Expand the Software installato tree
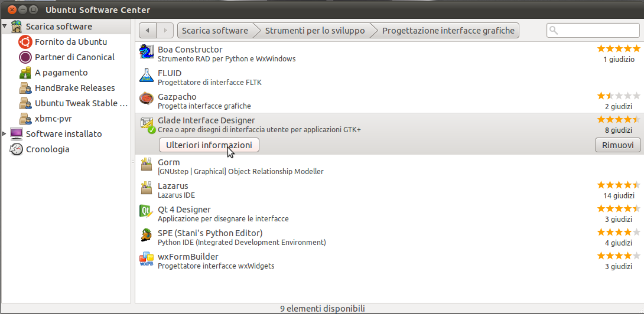 pyautogui.click(x=5, y=134)
